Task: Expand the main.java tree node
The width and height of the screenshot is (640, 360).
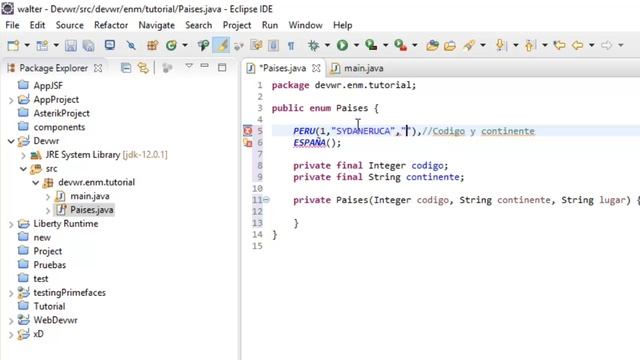Action: 48,197
